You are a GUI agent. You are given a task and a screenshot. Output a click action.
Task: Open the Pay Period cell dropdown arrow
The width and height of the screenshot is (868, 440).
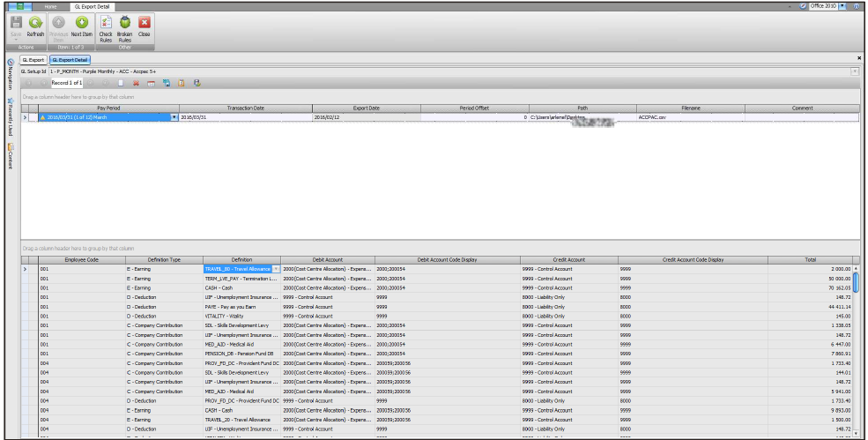(x=174, y=117)
